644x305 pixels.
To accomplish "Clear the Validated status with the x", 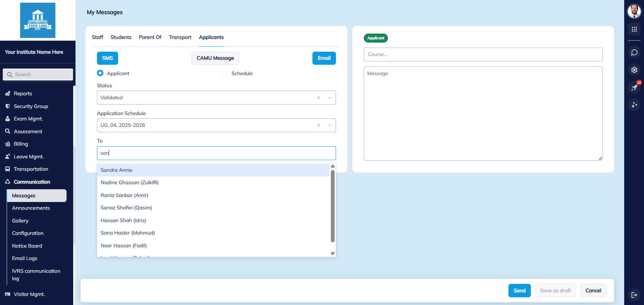I will [318, 98].
